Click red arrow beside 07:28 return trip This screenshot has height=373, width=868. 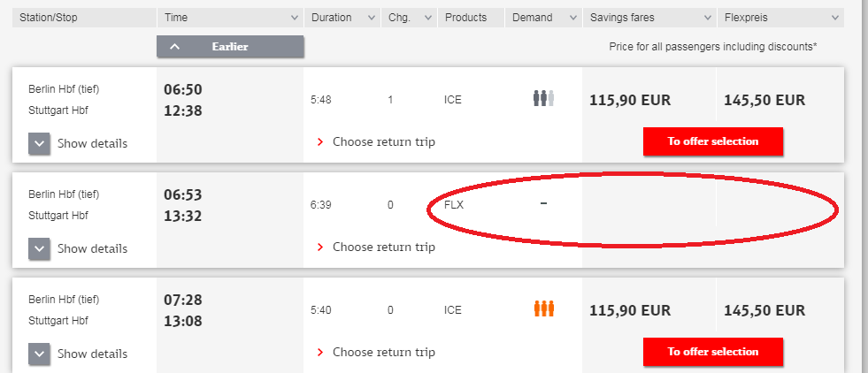click(x=320, y=353)
